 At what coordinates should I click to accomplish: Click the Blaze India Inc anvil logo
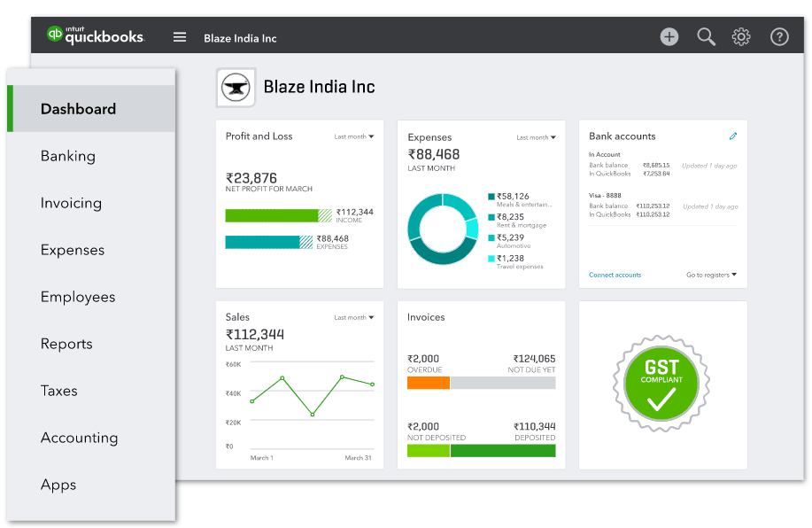[x=236, y=88]
